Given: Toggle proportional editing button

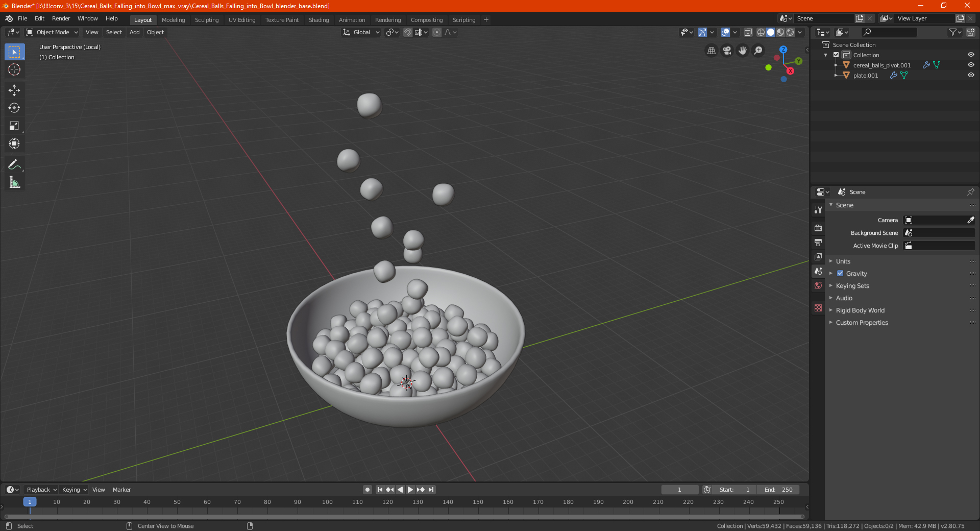Looking at the screenshot, I should pos(437,32).
